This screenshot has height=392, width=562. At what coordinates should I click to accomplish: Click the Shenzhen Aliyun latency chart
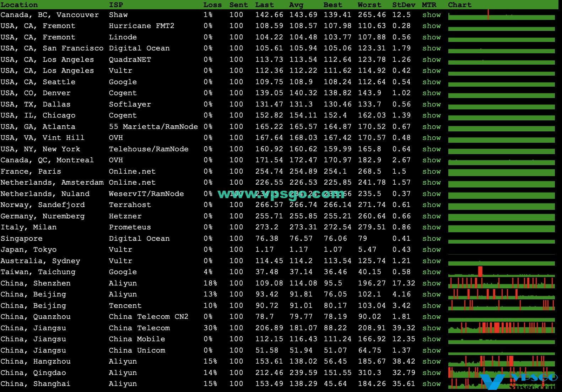[501, 283]
